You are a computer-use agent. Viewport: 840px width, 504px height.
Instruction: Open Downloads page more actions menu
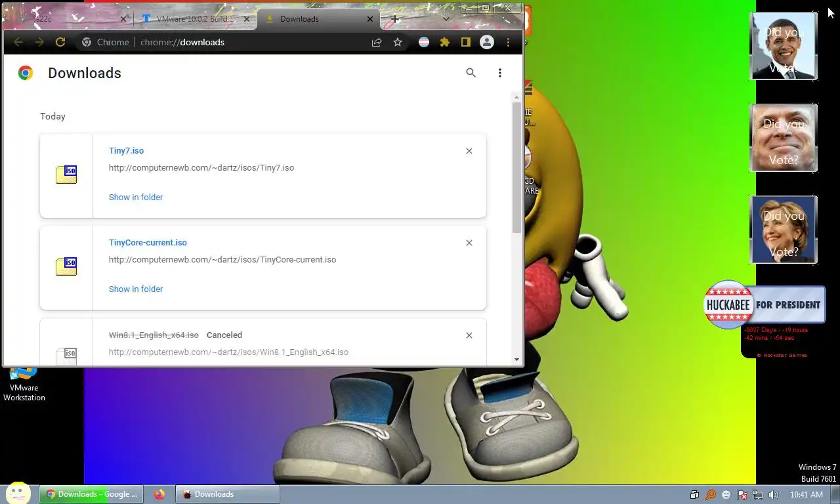pyautogui.click(x=500, y=73)
